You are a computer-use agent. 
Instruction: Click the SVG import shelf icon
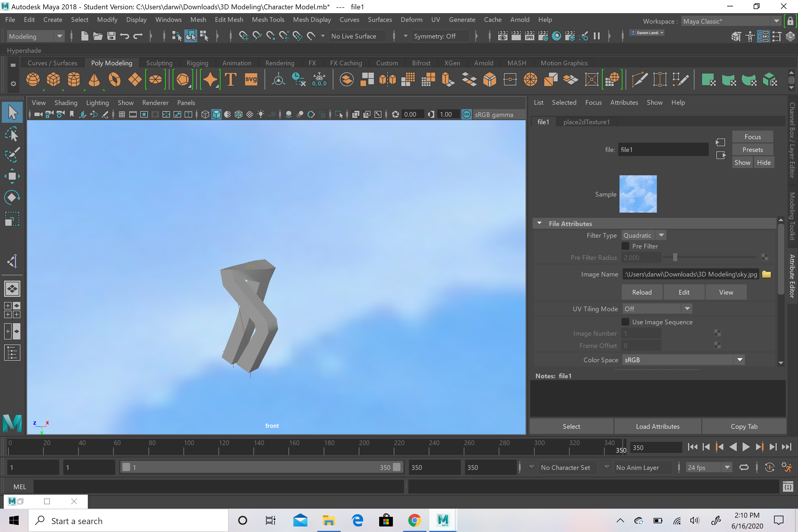tap(251, 80)
